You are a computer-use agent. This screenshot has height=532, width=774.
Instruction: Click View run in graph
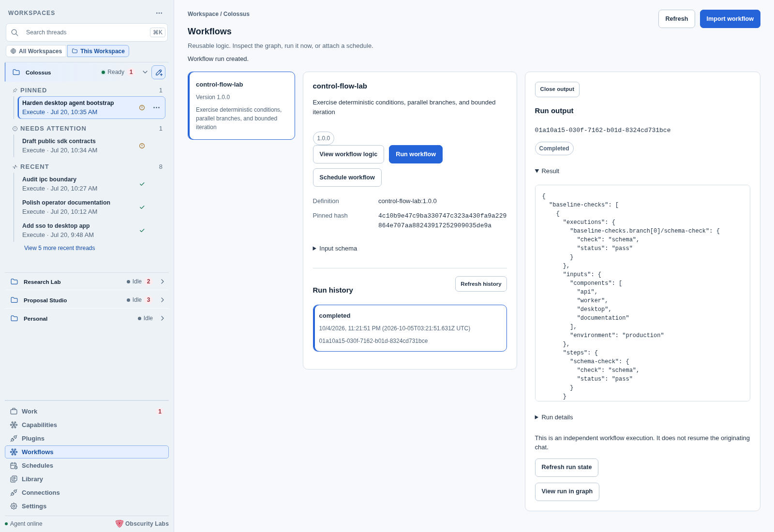coord(567,492)
